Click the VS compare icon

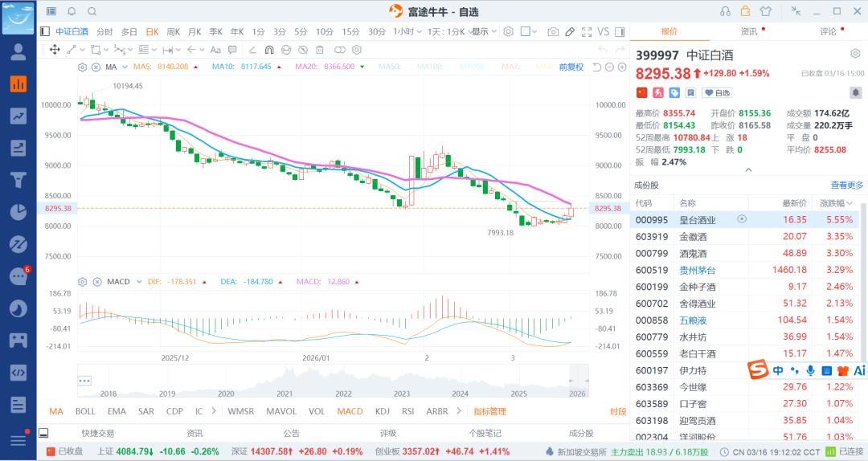point(604,31)
